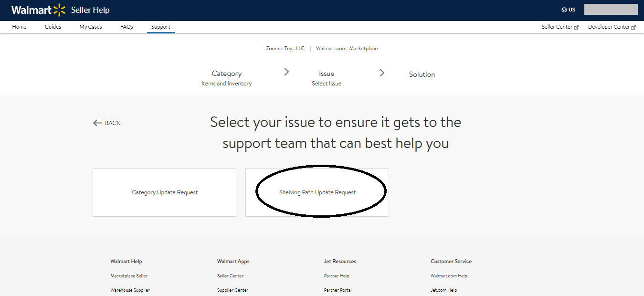This screenshot has width=644, height=296.
Task: Click the BACK arrow icon
Action: tap(97, 123)
